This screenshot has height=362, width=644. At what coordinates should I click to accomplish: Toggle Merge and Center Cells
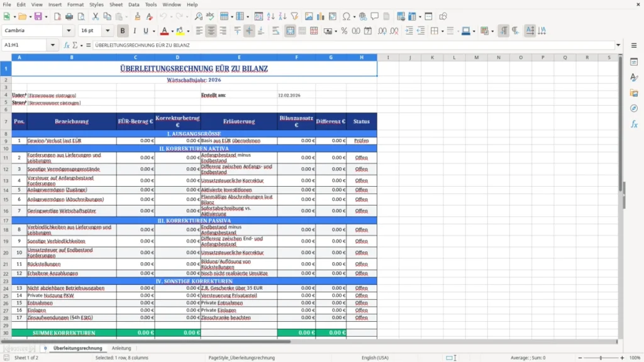(x=290, y=31)
